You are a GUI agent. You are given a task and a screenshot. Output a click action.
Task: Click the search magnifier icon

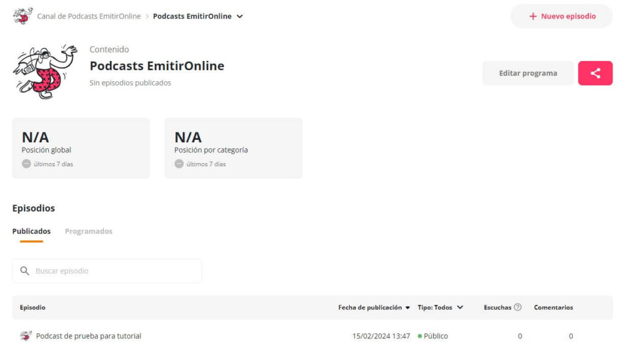[x=24, y=271]
